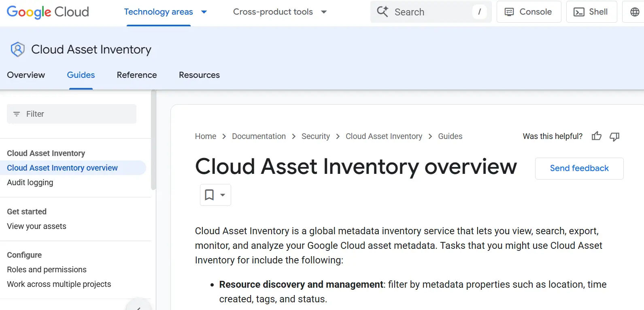Viewport: 644px width, 310px height.
Task: Click the Cloud Asset Inventory product title
Action: (x=91, y=49)
